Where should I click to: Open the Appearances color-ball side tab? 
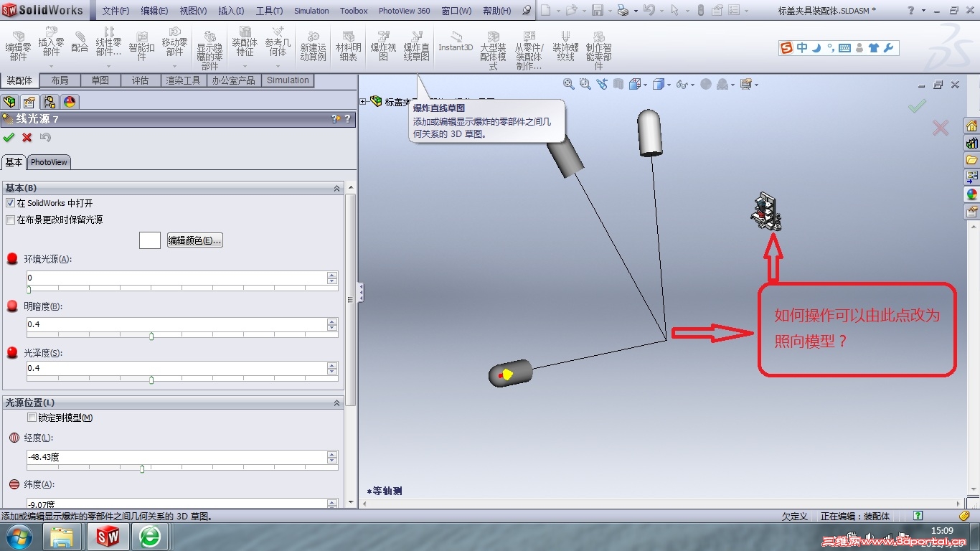(971, 194)
